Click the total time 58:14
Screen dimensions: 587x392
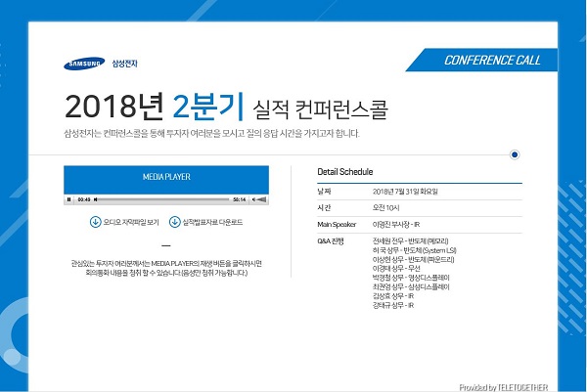[240, 199]
